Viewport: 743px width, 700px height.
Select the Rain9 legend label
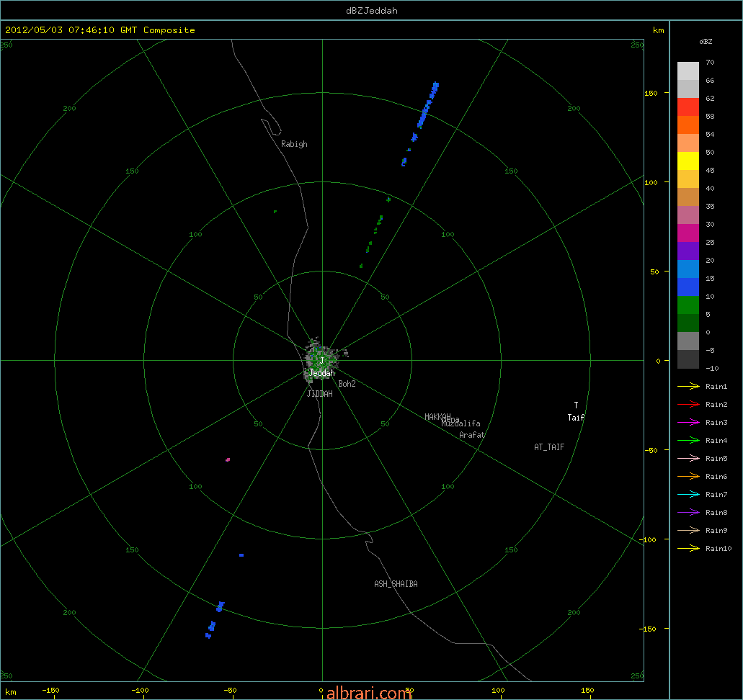pyautogui.click(x=716, y=531)
